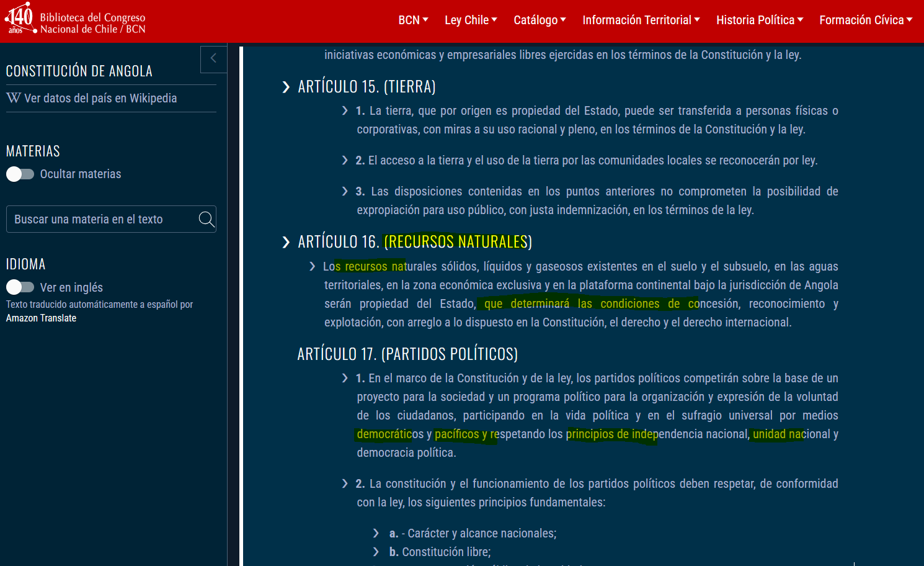924x566 pixels.
Task: Click highlighted 'recursos naturales' in paragraph
Action: tap(391, 266)
